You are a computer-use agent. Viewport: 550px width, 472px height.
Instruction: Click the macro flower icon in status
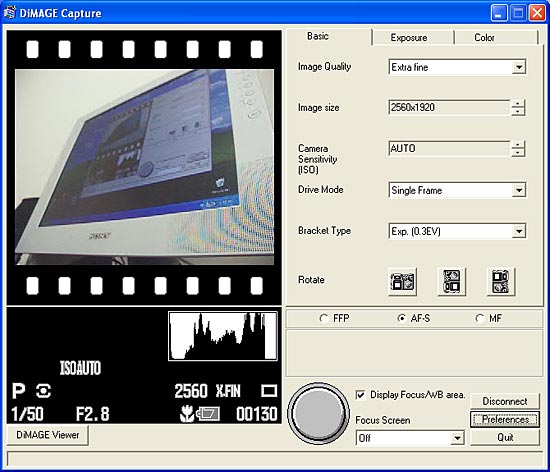[187, 414]
